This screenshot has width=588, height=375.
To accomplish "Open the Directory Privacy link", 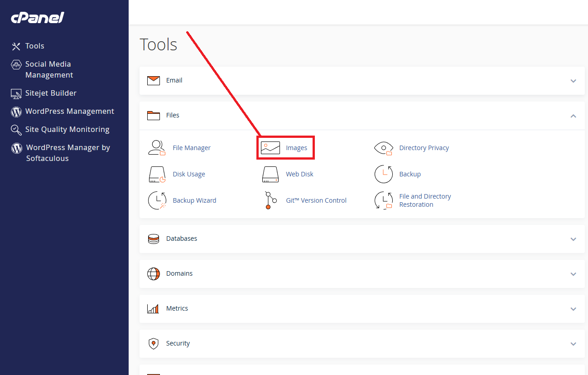I will [x=424, y=148].
